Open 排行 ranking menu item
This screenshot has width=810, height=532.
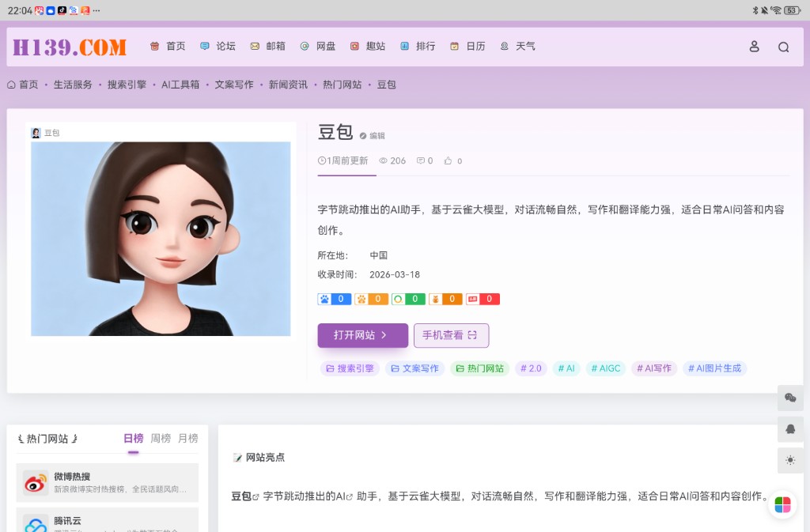418,47
